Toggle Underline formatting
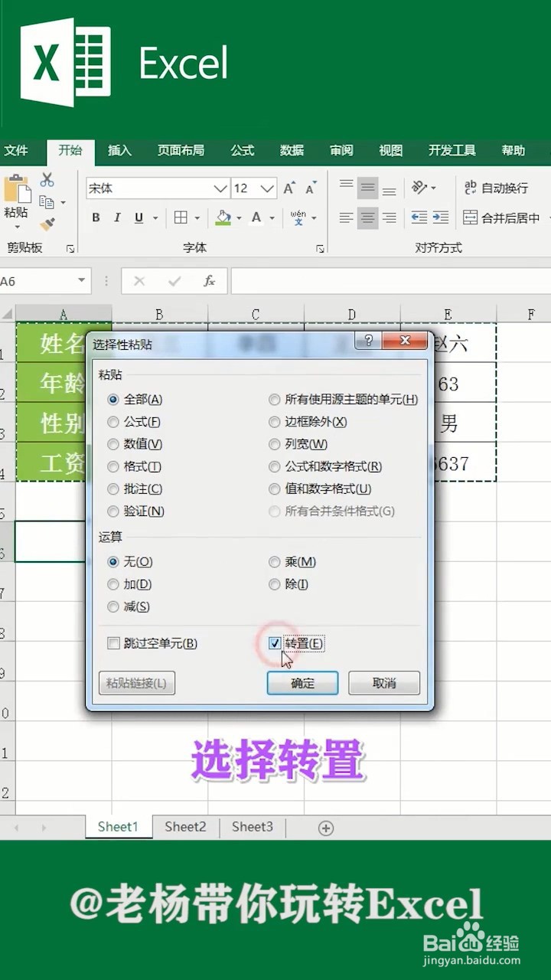The image size is (551, 980). pos(139,218)
